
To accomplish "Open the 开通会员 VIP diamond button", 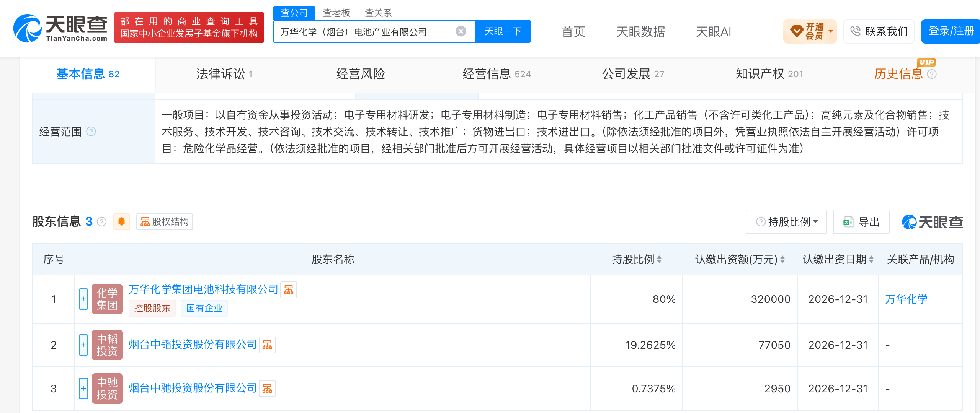I will point(810,31).
